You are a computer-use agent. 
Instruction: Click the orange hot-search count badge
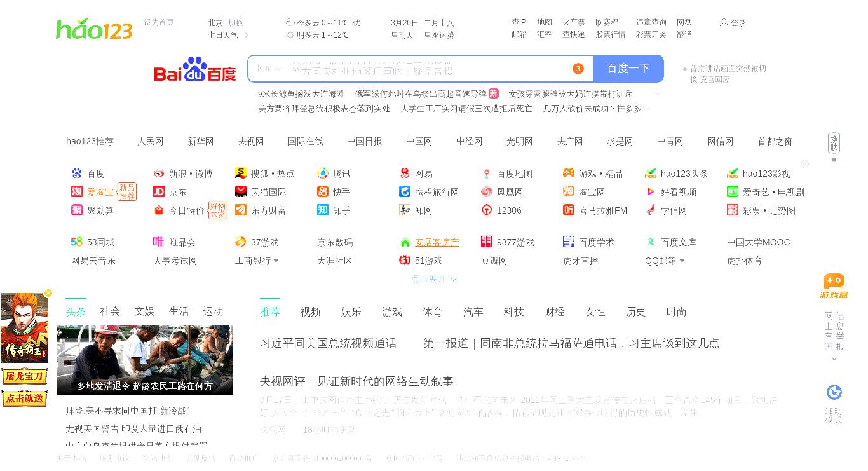tap(578, 69)
